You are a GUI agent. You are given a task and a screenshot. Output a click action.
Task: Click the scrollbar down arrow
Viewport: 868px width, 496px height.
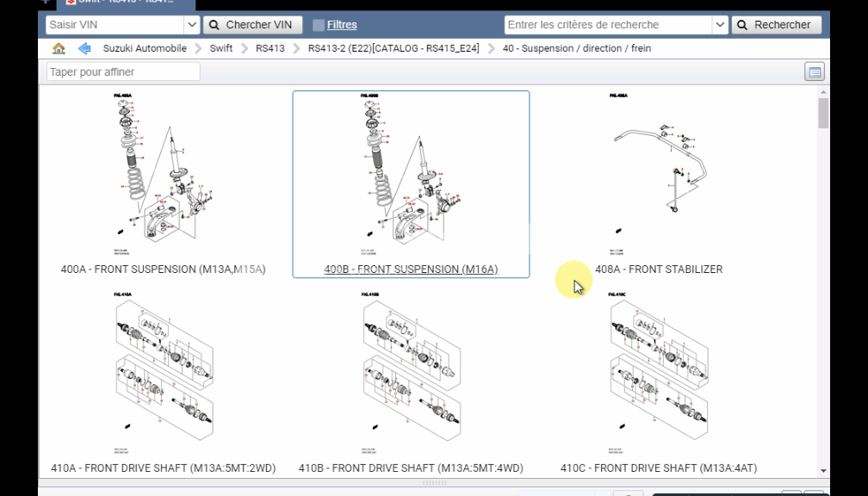point(823,470)
